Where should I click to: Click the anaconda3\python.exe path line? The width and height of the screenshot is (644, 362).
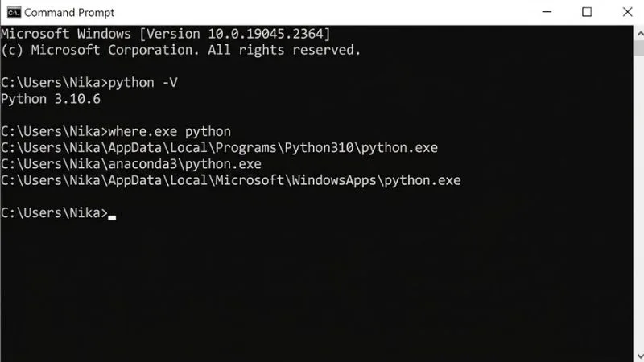[x=131, y=164]
